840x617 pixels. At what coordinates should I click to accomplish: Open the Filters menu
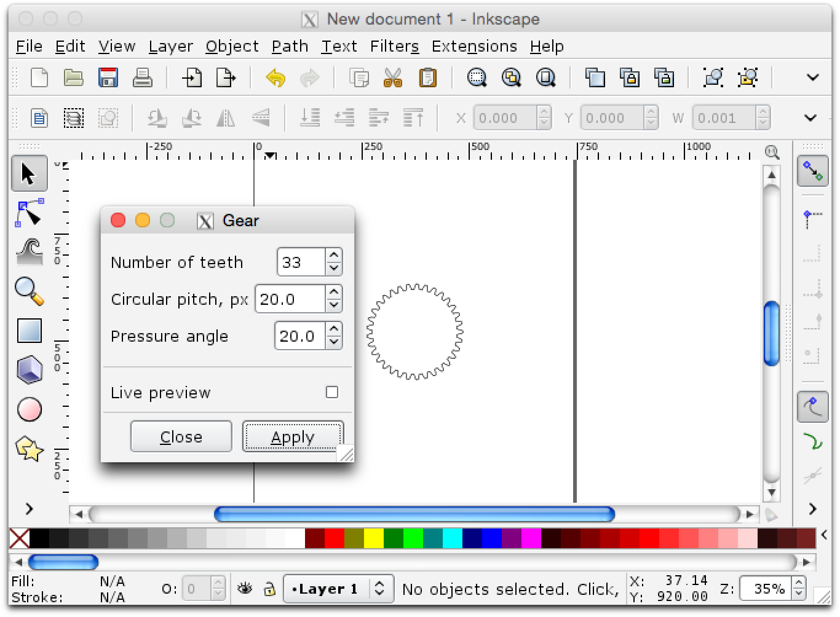click(394, 47)
